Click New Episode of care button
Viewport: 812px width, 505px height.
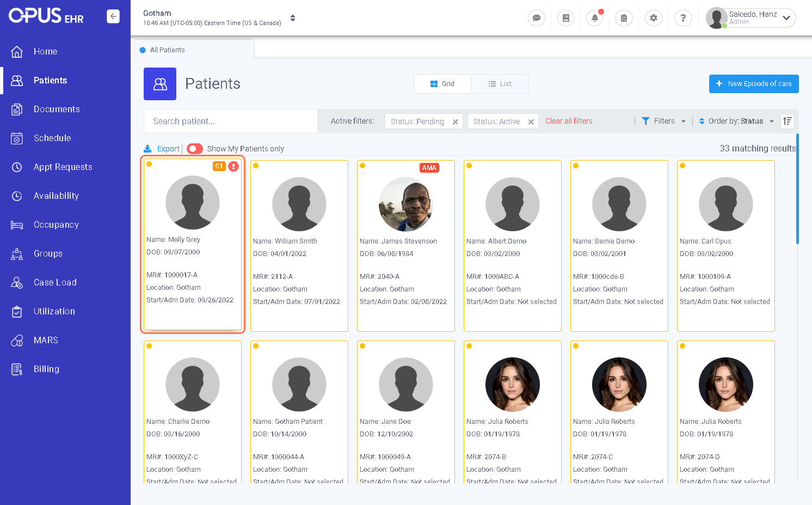(754, 84)
